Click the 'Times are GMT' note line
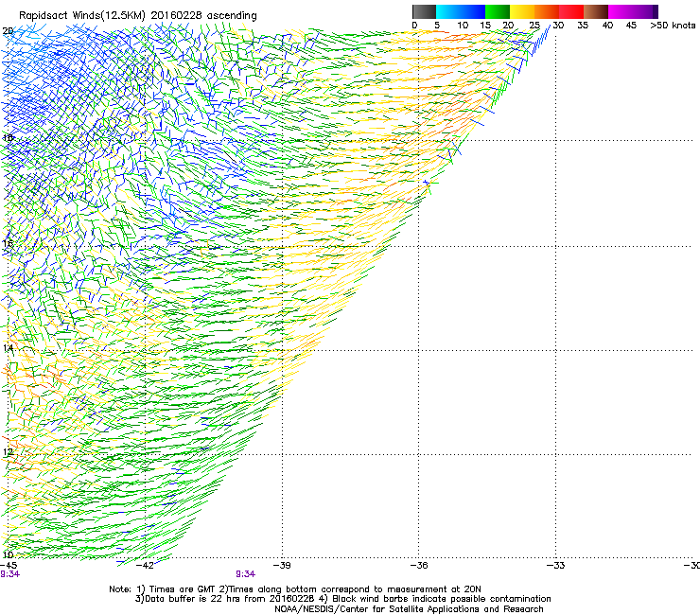Screen dimensions: 700x615 pos(295,589)
